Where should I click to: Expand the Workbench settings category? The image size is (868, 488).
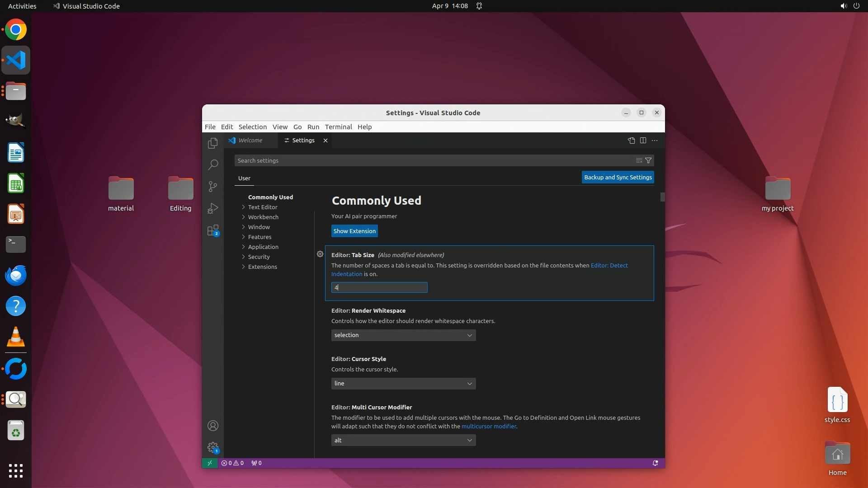pos(263,217)
